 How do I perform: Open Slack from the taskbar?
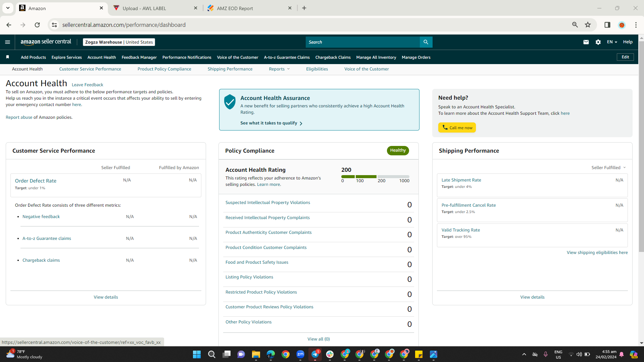tap(330, 354)
